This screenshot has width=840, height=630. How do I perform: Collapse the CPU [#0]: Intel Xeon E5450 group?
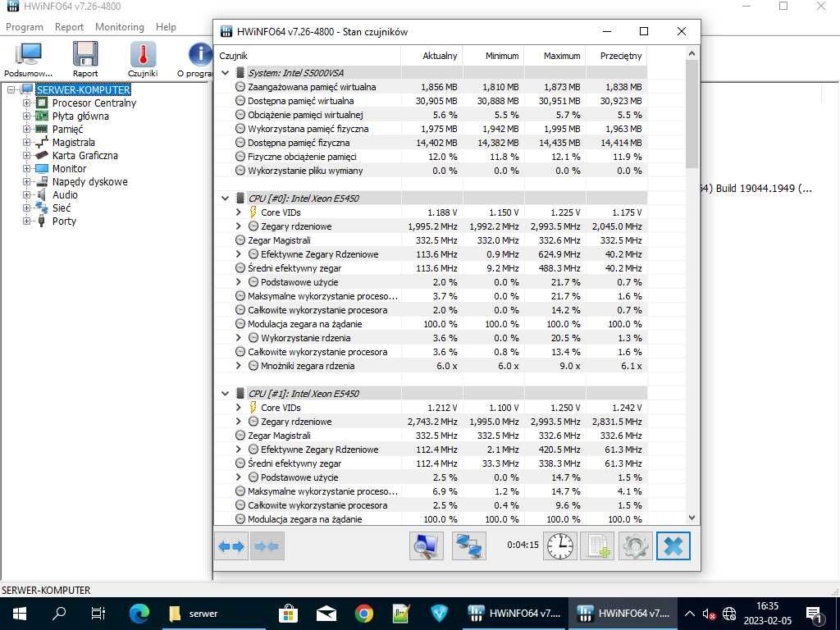click(226, 199)
